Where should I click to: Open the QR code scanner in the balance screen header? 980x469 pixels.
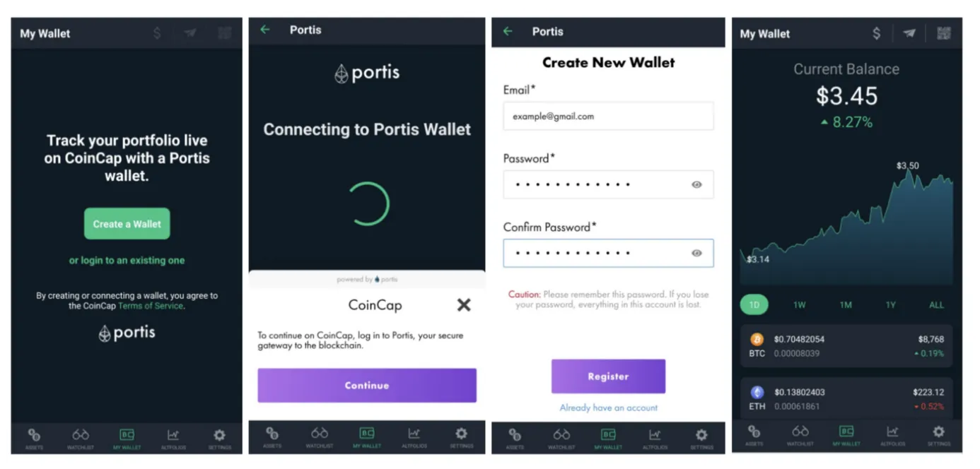point(943,33)
